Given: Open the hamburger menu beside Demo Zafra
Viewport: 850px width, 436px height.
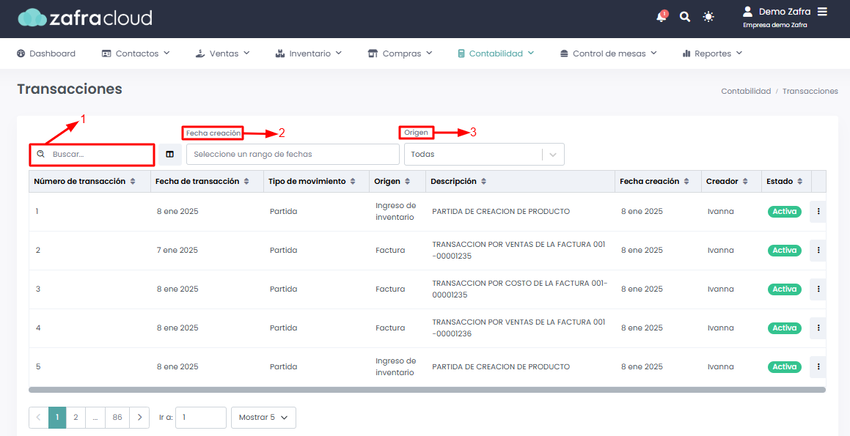Looking at the screenshot, I should coord(822,12).
